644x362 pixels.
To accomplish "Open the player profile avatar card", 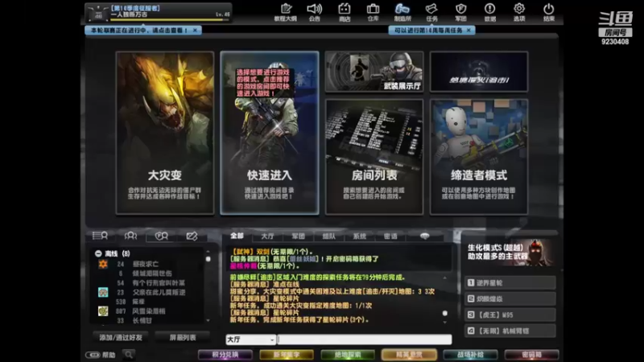I will (x=158, y=13).
